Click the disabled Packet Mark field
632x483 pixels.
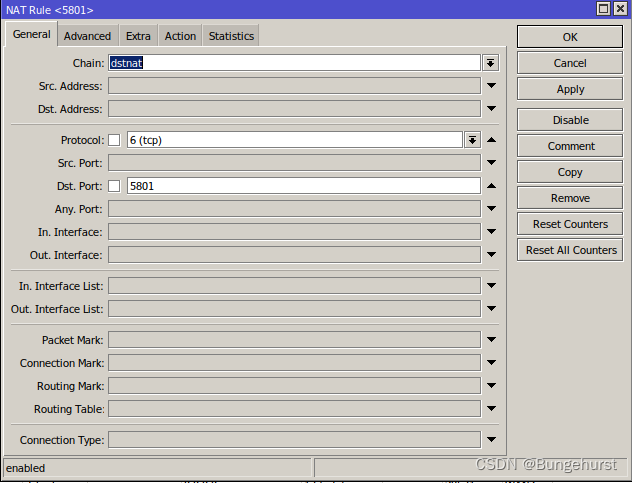point(294,339)
